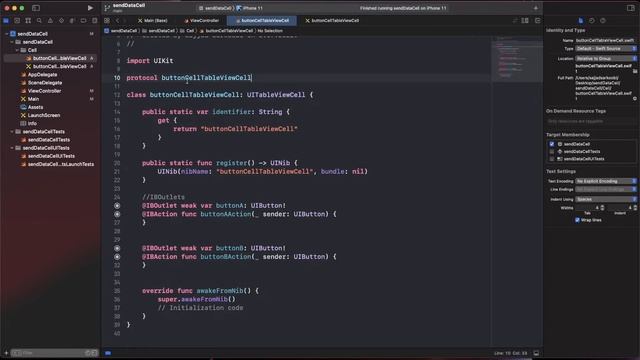
Task: Collapse the sendDataCellUITests group
Action: 12,148
